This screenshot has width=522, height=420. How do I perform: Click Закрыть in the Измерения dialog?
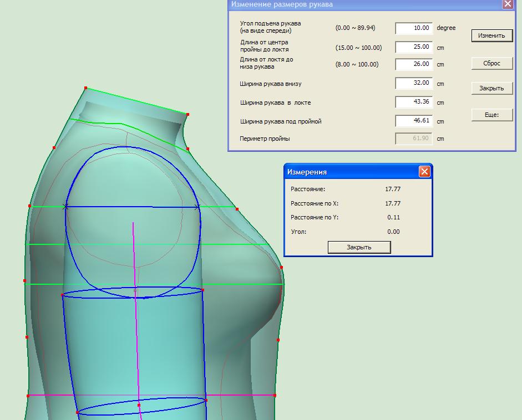click(x=359, y=247)
